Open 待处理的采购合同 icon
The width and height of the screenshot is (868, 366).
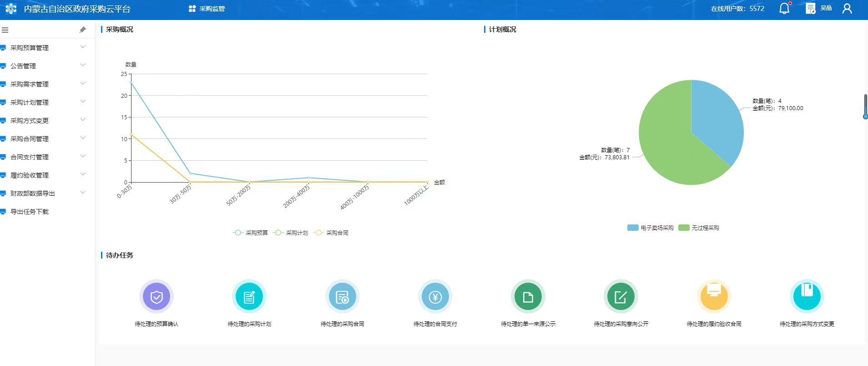342,297
